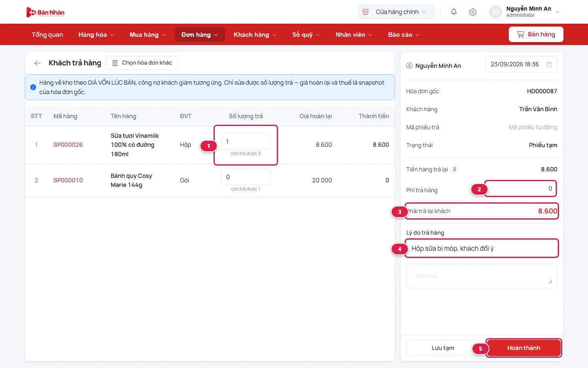Image resolution: width=588 pixels, height=368 pixels.
Task: Click the calendar icon in date field
Action: [549, 64]
